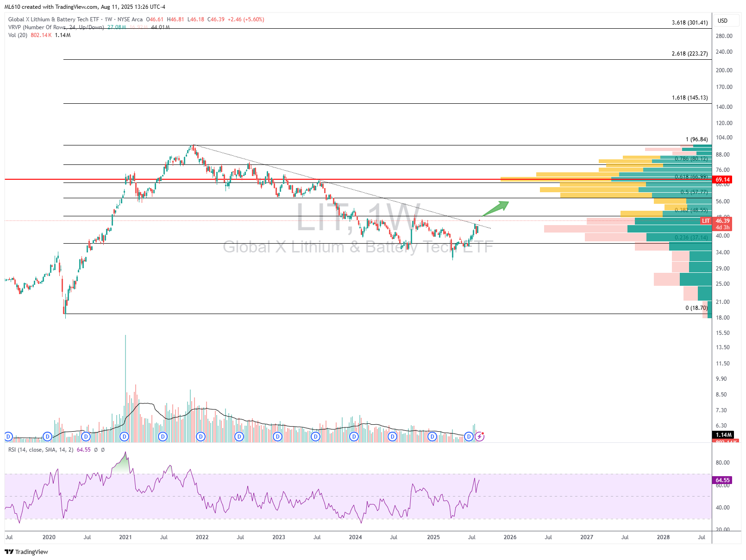The width and height of the screenshot is (746, 560).
Task: Click the 140.00 price axis label
Action: click(724, 107)
